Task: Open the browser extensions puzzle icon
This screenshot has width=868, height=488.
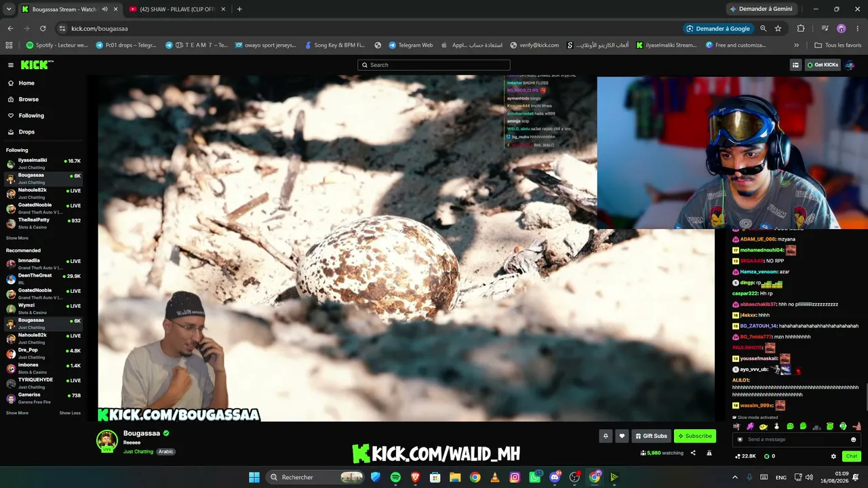Action: click(x=801, y=28)
